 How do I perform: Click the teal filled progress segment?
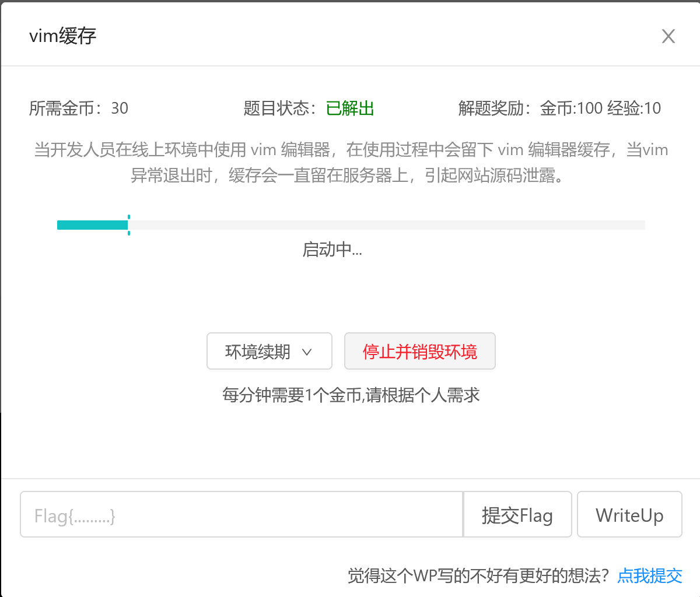click(x=92, y=224)
